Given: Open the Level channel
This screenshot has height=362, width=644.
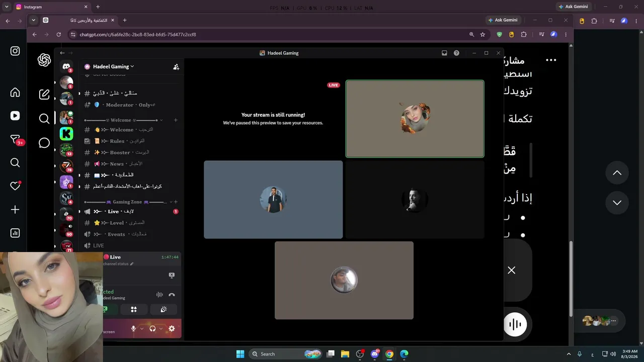Looking at the screenshot, I should pos(129,223).
